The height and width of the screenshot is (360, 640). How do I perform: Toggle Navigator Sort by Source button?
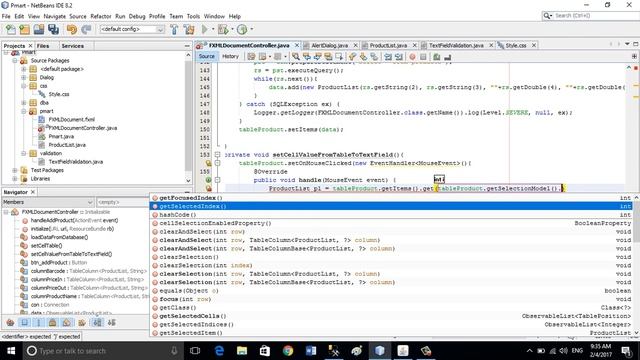[x=111, y=322]
